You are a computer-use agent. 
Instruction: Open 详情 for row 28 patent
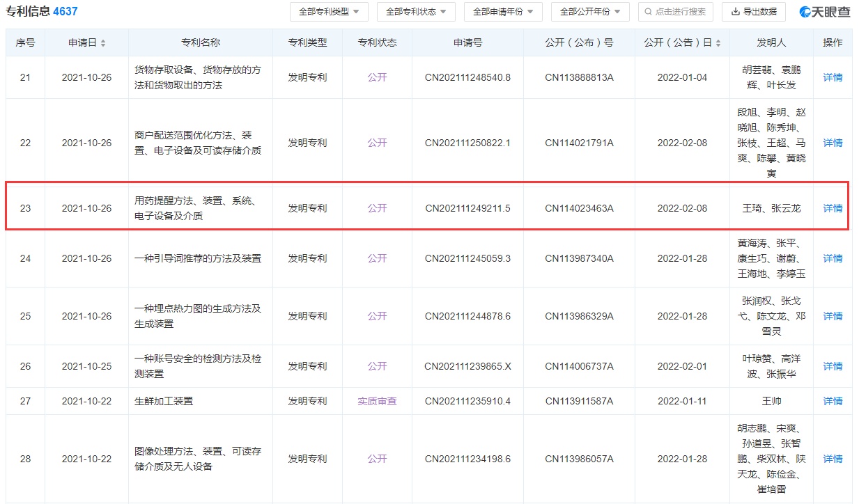coord(833,459)
